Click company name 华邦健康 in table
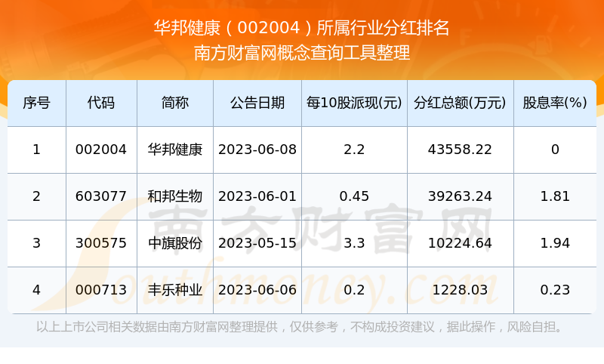The image size is (604, 364). click(x=175, y=150)
